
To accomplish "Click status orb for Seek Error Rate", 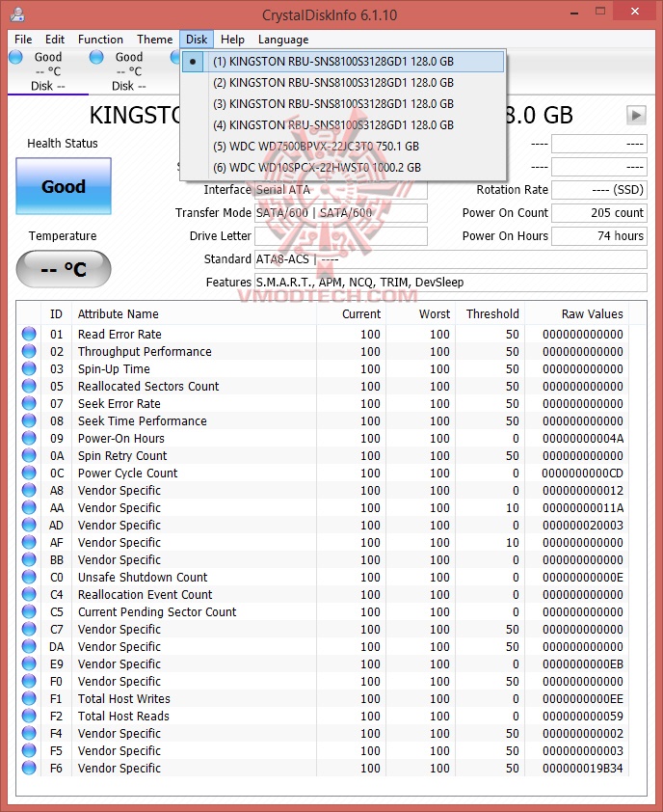I will click(x=29, y=403).
